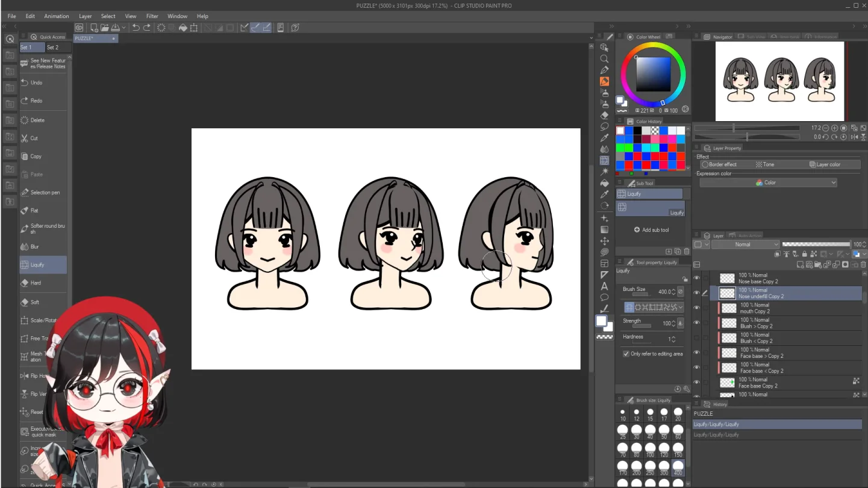The height and width of the screenshot is (488, 868).
Task: Click the Undo arrow in command bar
Action: click(136, 28)
